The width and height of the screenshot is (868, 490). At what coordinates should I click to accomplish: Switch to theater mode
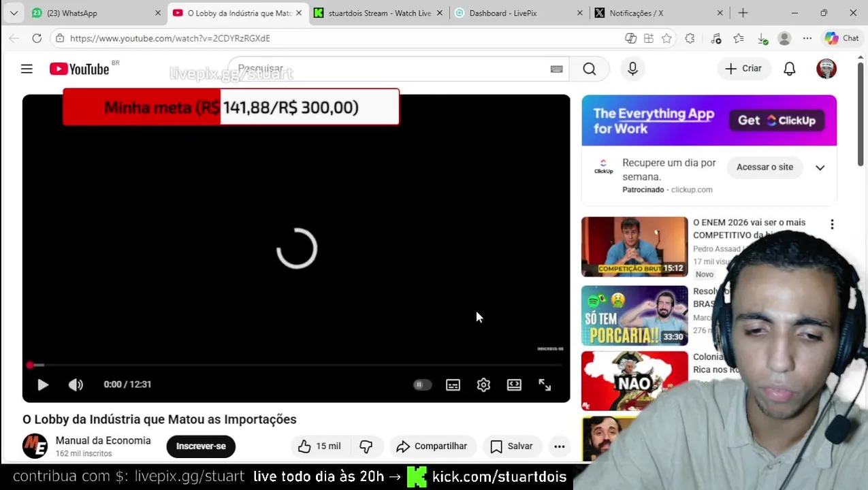pos(514,385)
